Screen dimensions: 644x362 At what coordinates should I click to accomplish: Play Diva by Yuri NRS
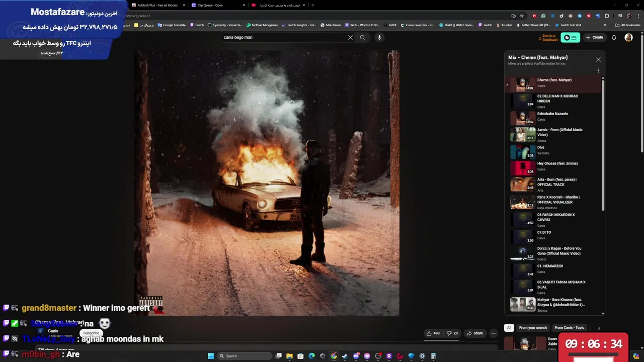(553, 151)
